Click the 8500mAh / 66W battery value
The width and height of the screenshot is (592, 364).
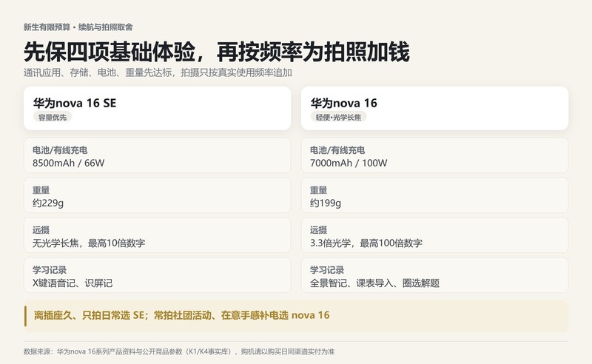68,163
